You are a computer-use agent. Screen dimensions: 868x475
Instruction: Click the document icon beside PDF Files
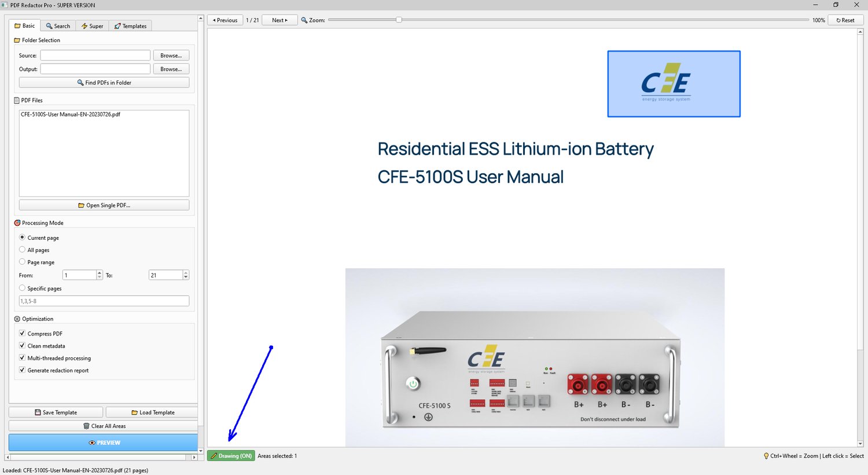tap(17, 100)
